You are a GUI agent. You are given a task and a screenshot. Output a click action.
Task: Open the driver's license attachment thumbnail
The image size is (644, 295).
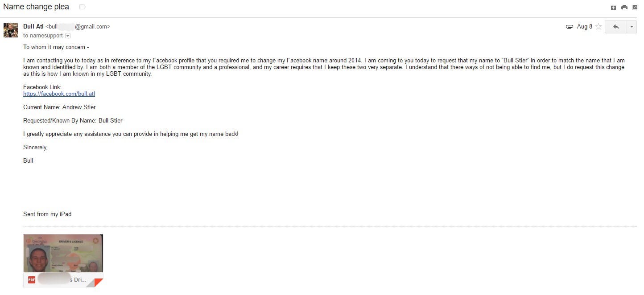pyautogui.click(x=63, y=253)
